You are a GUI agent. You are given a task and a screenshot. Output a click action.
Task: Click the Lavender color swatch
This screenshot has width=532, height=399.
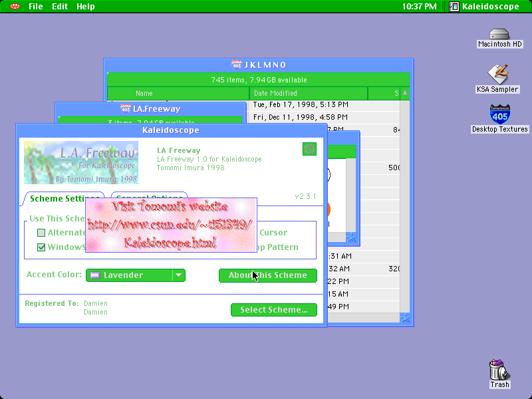coord(95,275)
